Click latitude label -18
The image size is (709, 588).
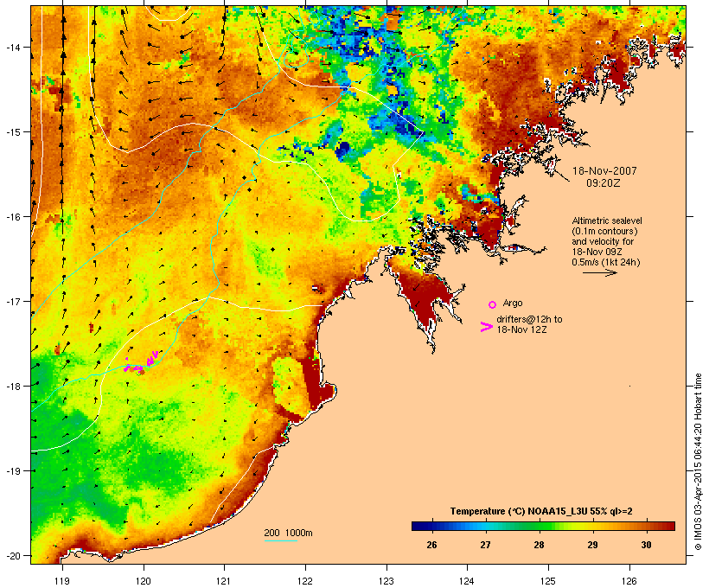(12, 386)
